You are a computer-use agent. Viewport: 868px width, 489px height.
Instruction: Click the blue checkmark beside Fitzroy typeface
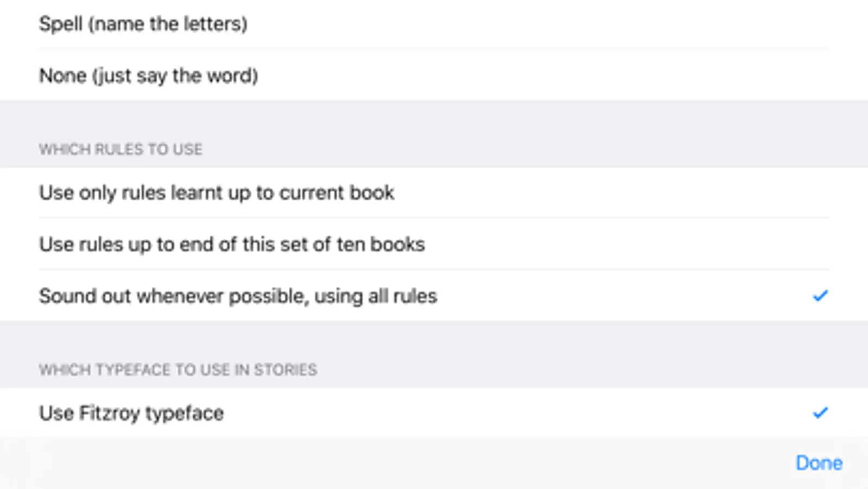(x=820, y=413)
